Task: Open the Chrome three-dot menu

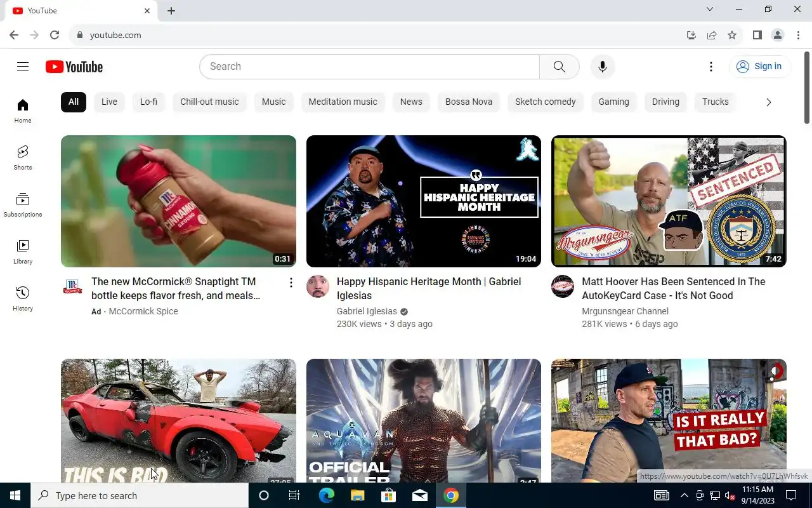Action: coord(798,35)
